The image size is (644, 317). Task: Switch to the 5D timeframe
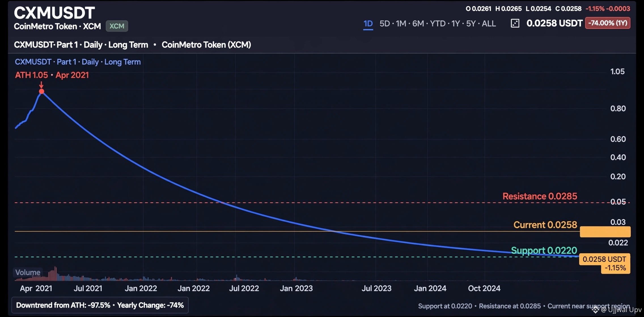(x=385, y=23)
